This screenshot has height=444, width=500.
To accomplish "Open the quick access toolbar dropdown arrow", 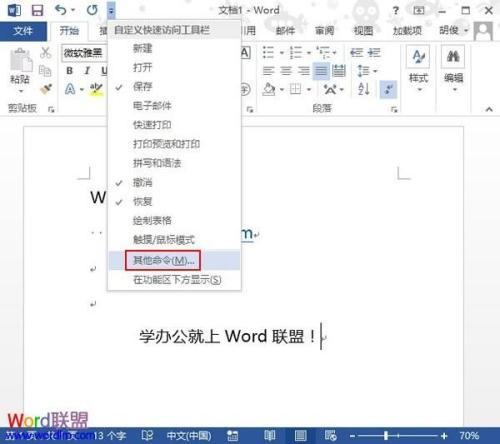I will (111, 11).
